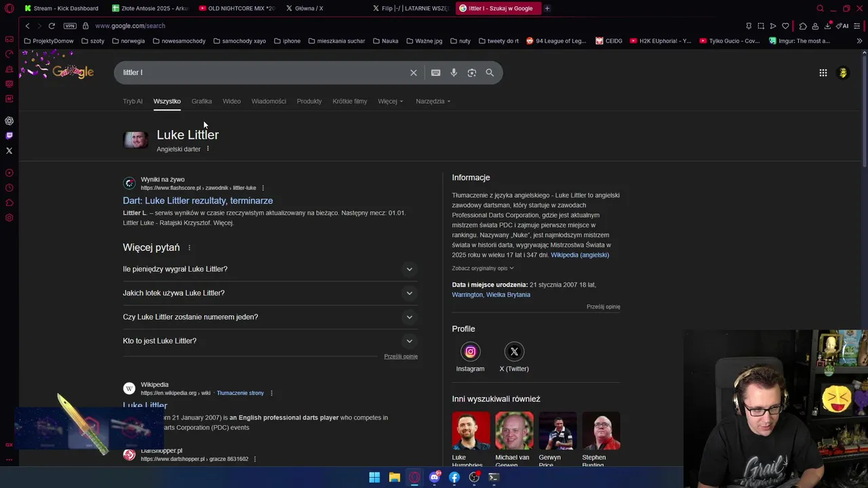Open Twitch panel in sidebar

(x=9, y=136)
